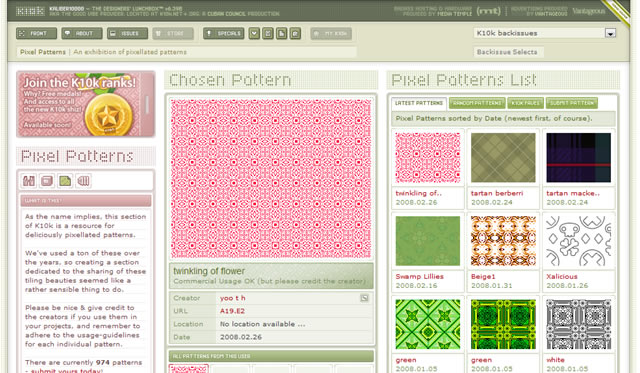The width and height of the screenshot is (640, 373).
Task: Open the Beige1 pattern thumbnail
Action: point(503,241)
